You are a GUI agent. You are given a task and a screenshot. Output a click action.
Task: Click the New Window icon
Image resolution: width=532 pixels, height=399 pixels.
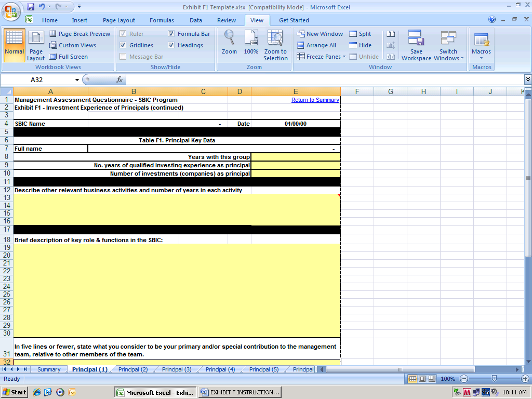tap(320, 34)
